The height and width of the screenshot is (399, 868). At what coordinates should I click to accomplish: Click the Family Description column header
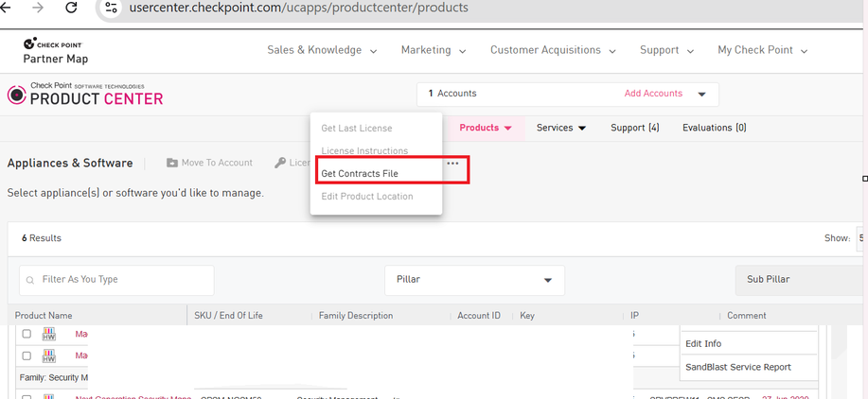[x=356, y=316]
